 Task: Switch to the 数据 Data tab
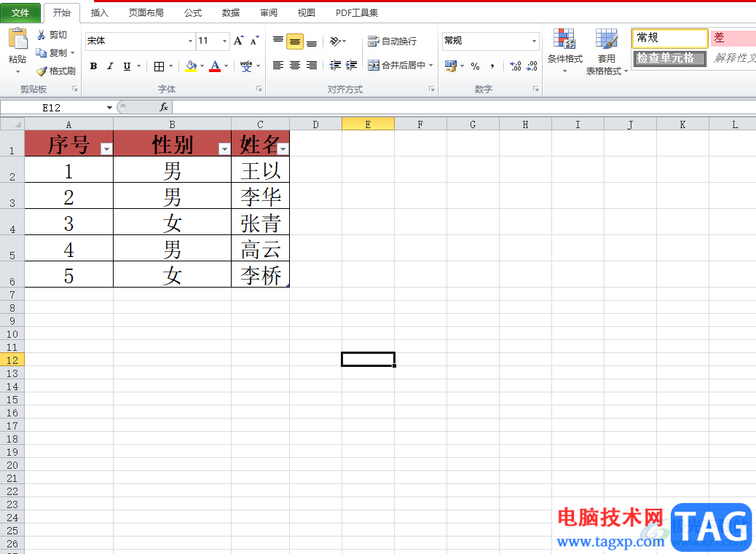point(230,12)
